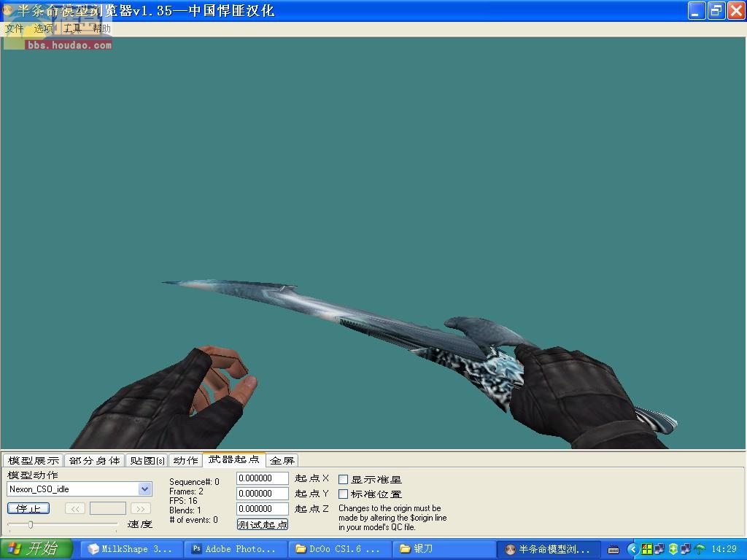Viewport: 747px width, 560px height.
Task: Click the 'Frames: 2' text
Action: 186,491
